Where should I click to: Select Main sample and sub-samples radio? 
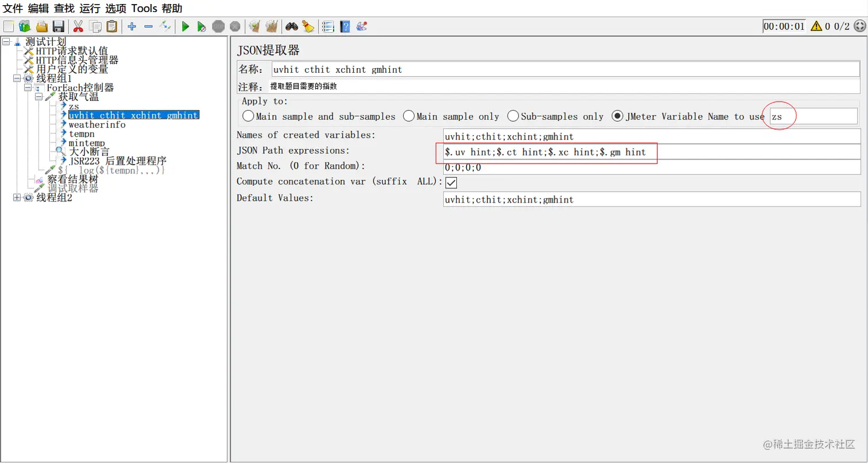(248, 116)
